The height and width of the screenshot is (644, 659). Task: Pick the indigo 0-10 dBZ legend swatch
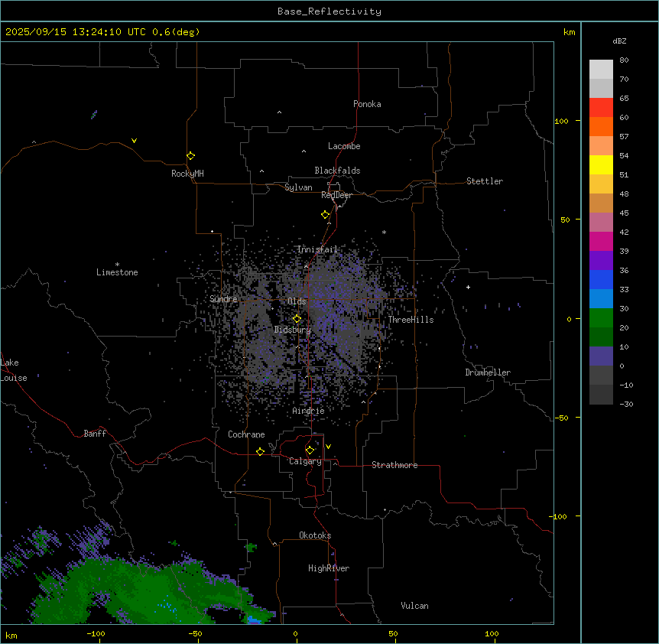point(601,356)
